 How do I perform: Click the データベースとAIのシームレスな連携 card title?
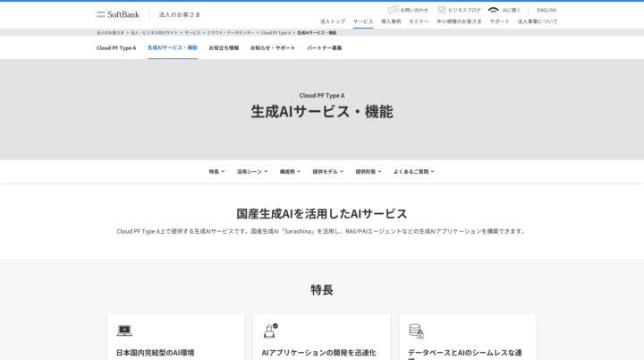click(465, 355)
